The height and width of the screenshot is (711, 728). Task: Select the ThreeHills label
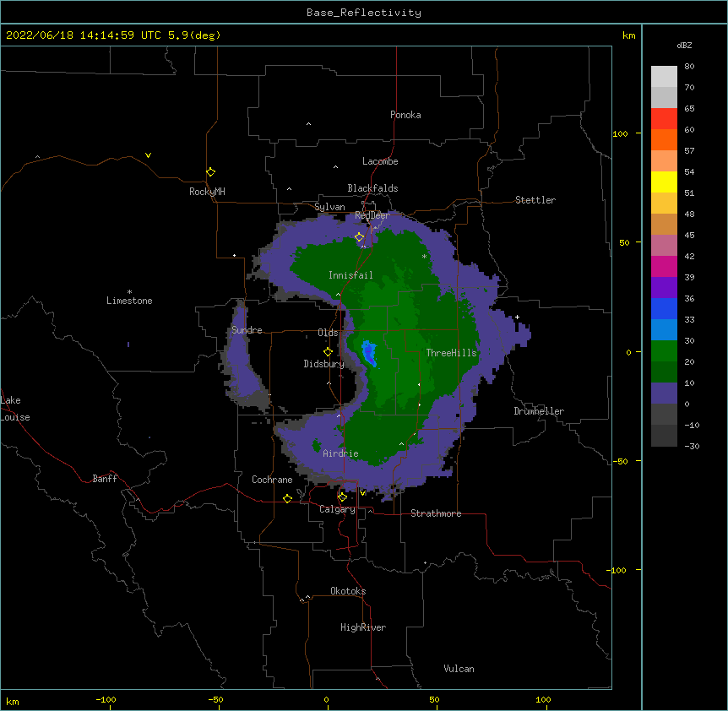[451, 353]
